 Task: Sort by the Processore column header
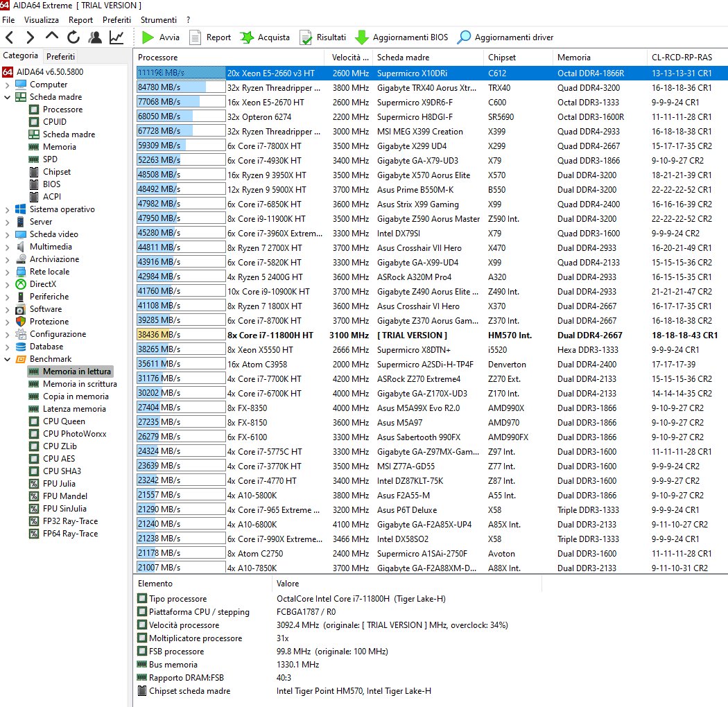coord(228,57)
